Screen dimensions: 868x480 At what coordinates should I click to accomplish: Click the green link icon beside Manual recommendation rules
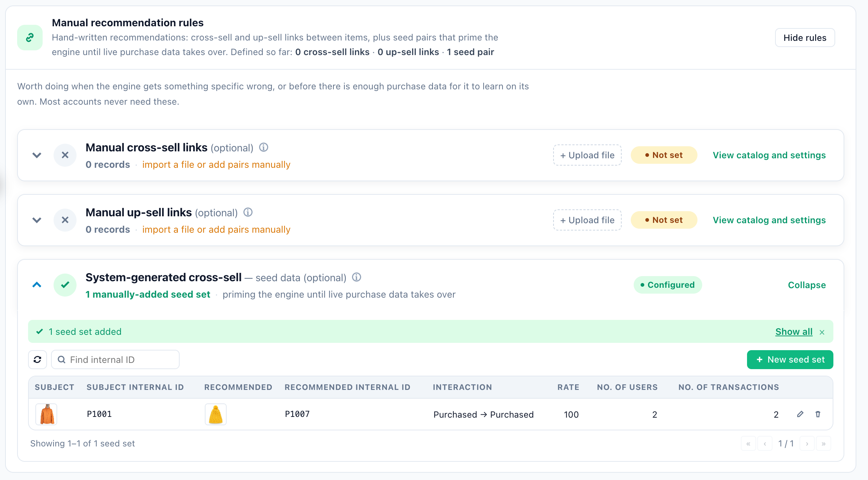(x=30, y=38)
